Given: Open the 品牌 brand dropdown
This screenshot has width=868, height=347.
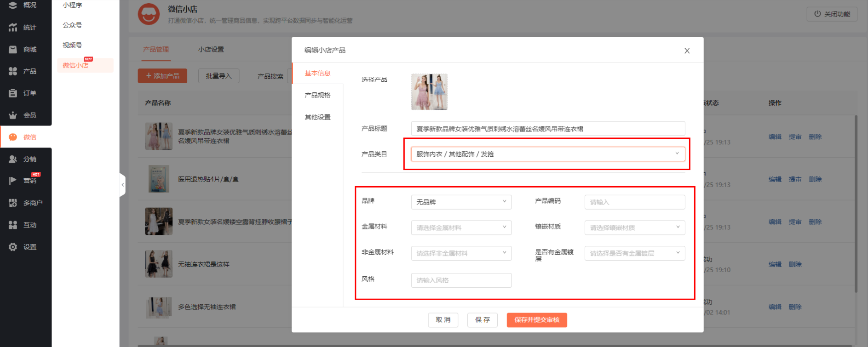Looking at the screenshot, I should [x=461, y=202].
